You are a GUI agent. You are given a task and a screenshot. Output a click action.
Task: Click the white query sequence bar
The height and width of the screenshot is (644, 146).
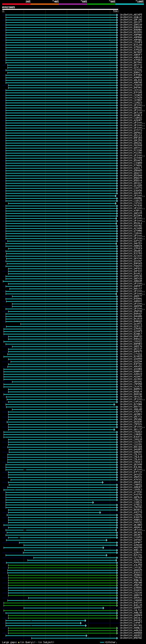coord(60,9)
